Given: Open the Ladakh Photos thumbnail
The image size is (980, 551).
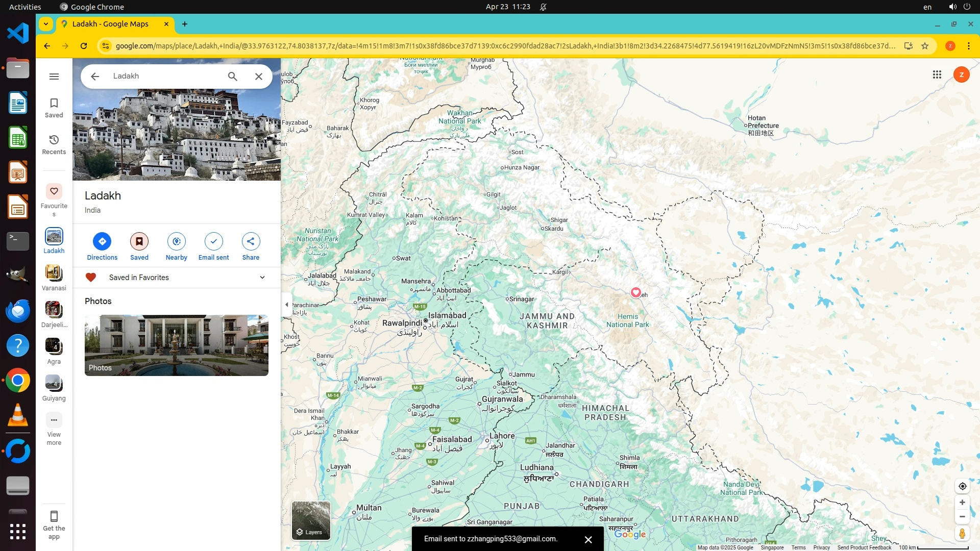Looking at the screenshot, I should click(176, 345).
